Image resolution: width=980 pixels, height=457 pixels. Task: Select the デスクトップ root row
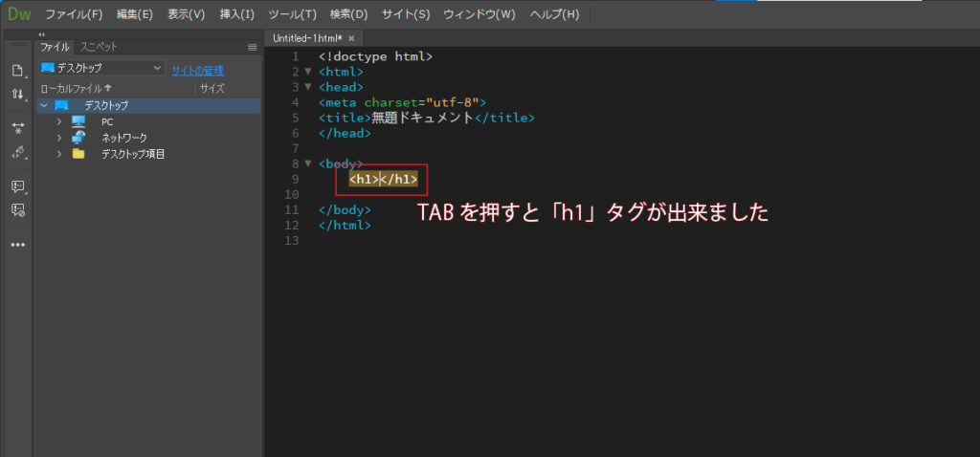[x=148, y=105]
